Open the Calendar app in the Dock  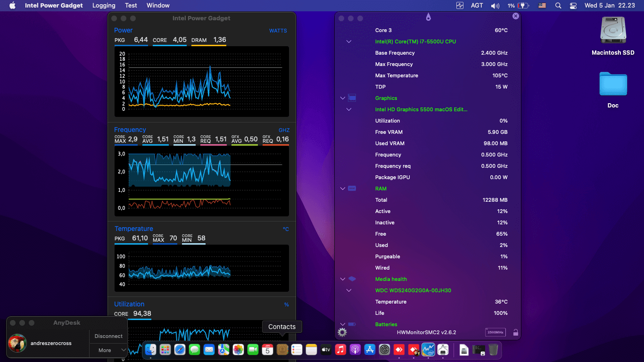coord(267,350)
